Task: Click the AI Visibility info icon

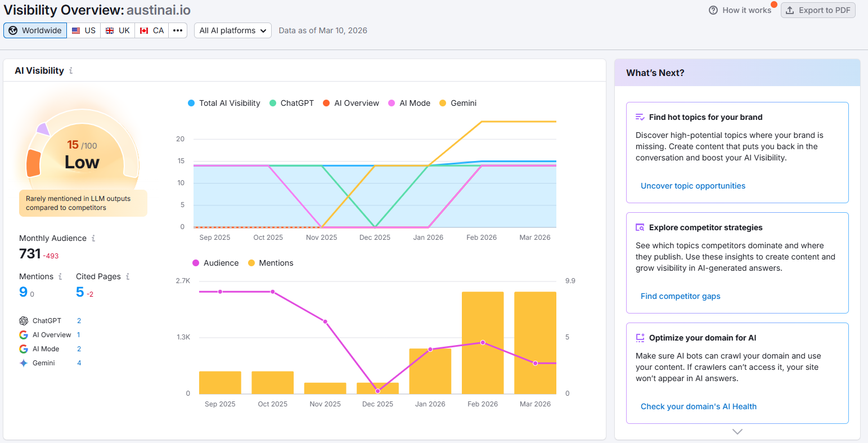Action: (x=71, y=71)
